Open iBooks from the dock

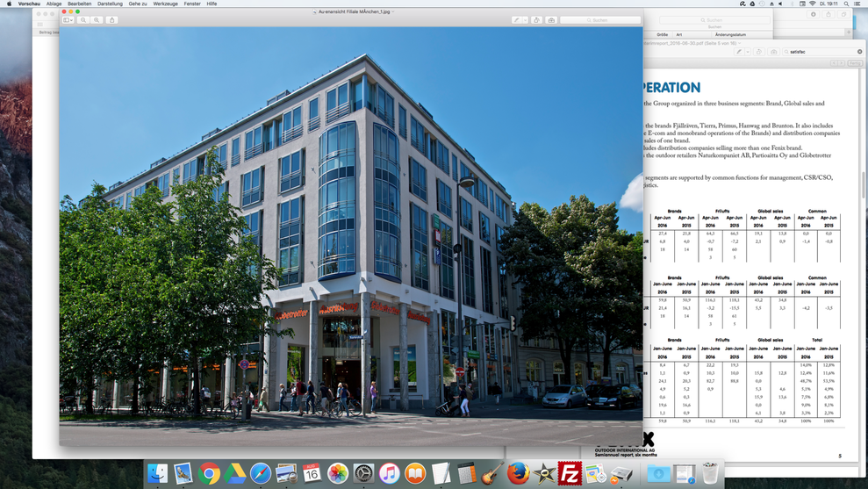(415, 473)
